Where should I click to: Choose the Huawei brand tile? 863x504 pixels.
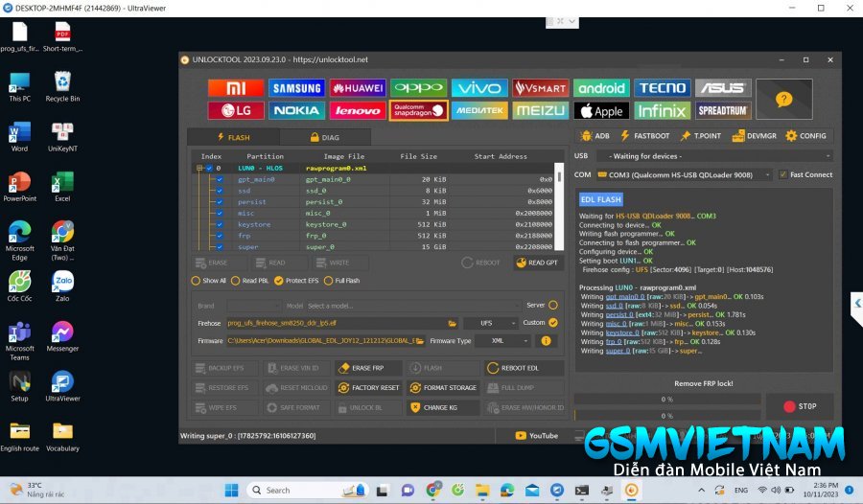358,88
